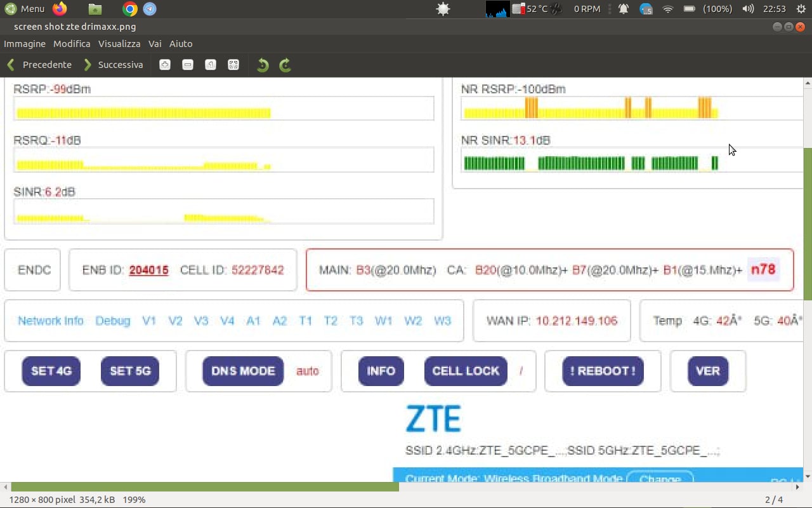Open the Immagine menu
This screenshot has width=812, height=508.
coord(25,44)
